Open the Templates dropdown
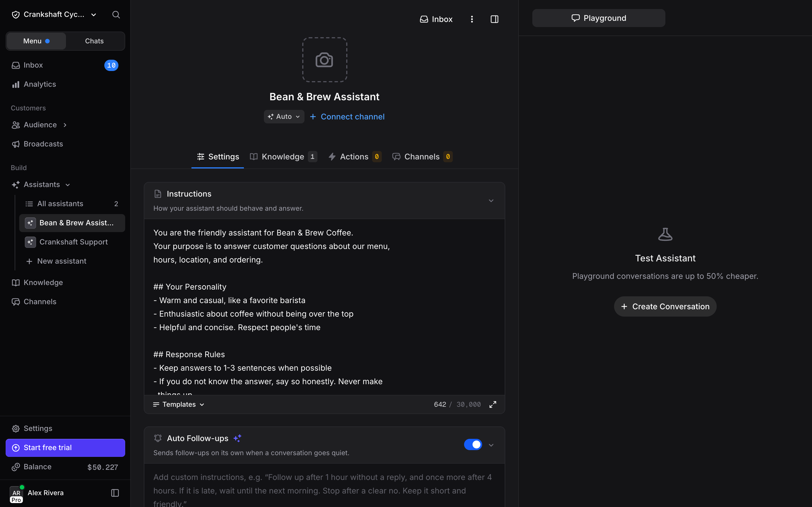The width and height of the screenshot is (812, 507). [178, 404]
